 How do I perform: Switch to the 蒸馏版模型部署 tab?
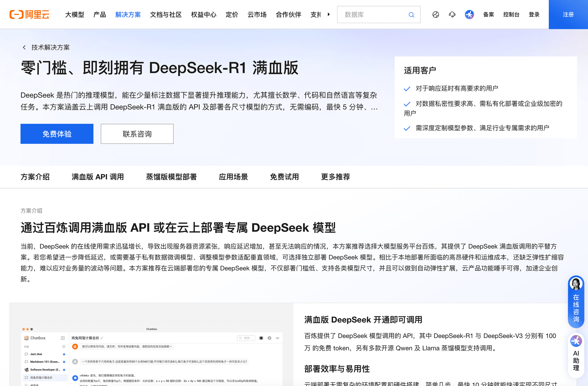pos(171,177)
